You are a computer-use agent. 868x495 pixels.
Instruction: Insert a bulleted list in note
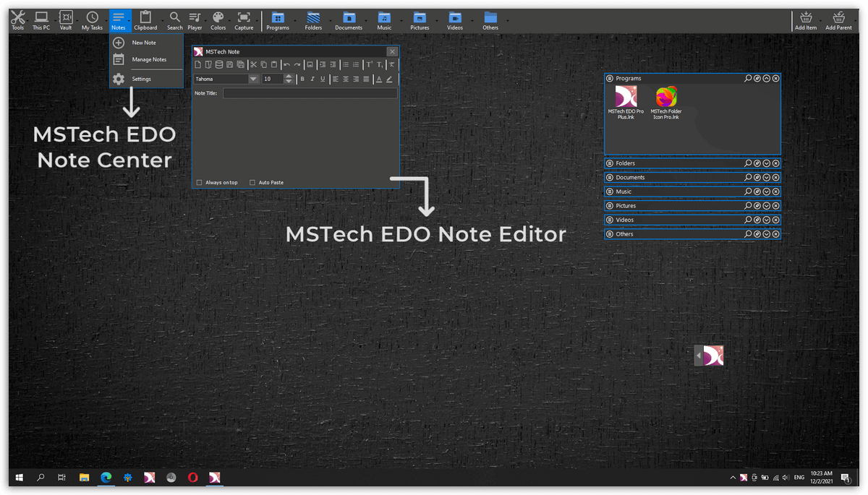(x=346, y=64)
